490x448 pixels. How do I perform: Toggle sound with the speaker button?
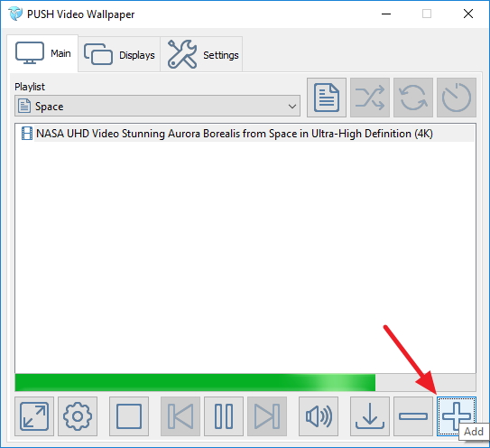point(319,416)
